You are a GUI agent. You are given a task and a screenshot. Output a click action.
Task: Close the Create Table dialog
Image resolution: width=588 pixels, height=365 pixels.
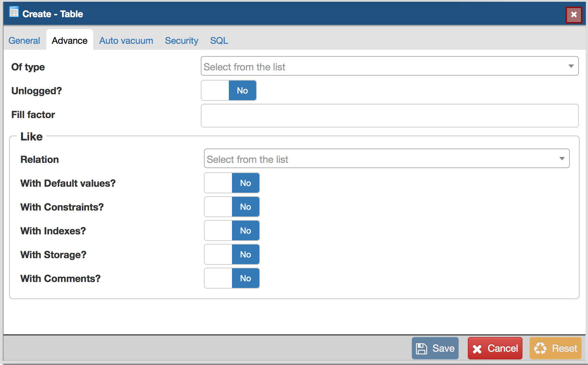click(x=574, y=15)
